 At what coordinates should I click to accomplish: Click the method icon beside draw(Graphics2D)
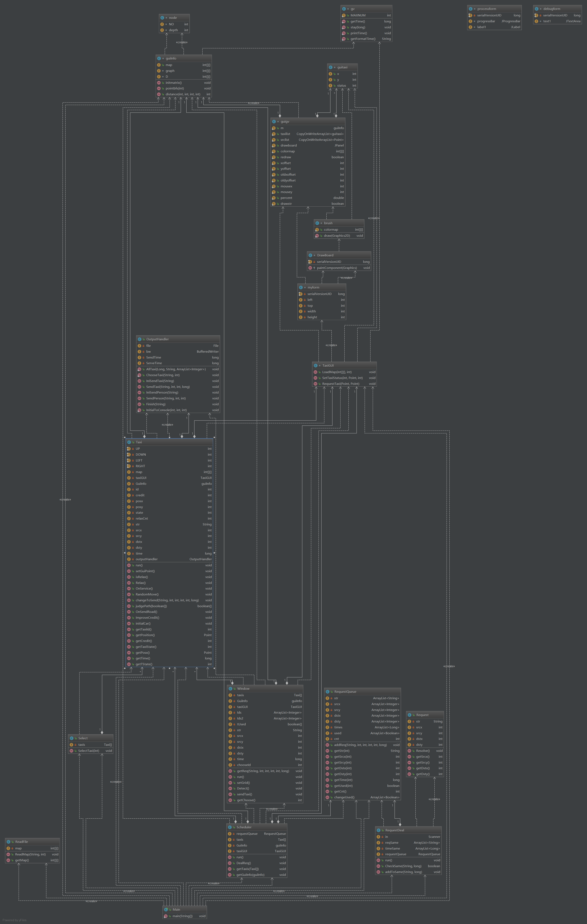[317, 236]
